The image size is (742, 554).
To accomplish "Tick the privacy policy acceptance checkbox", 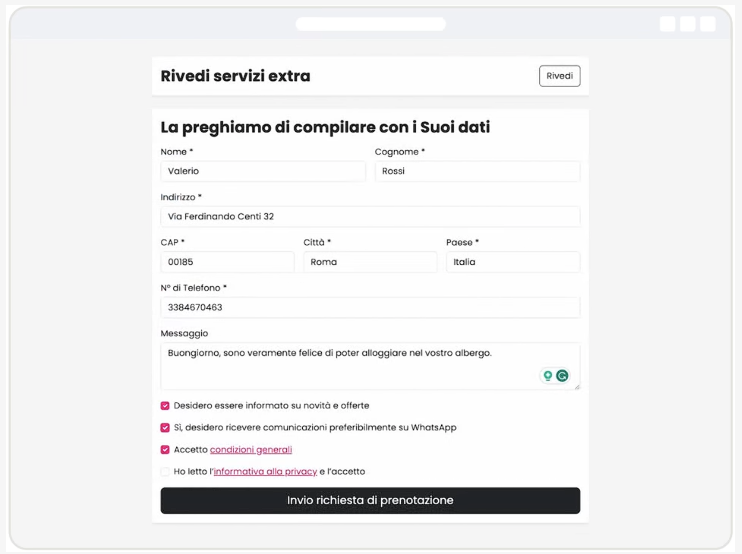I will (165, 472).
